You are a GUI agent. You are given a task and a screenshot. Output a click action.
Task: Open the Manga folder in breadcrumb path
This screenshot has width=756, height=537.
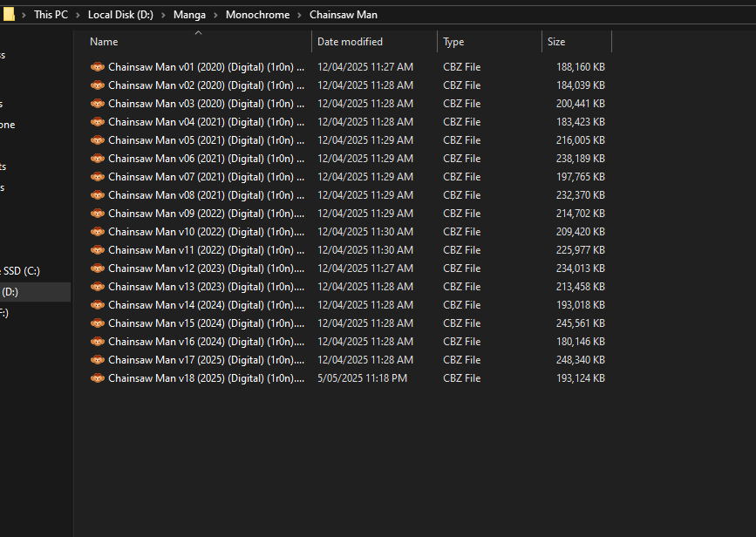click(189, 15)
